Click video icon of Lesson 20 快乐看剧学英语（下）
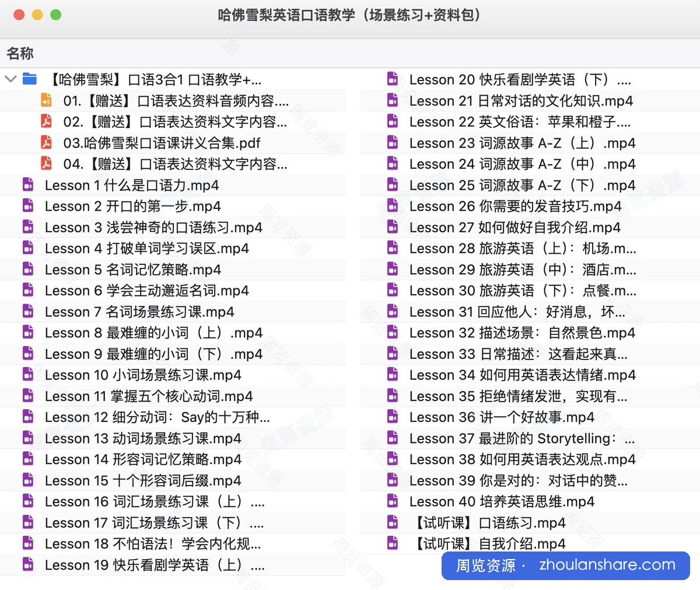The width and height of the screenshot is (700, 590). click(x=393, y=79)
